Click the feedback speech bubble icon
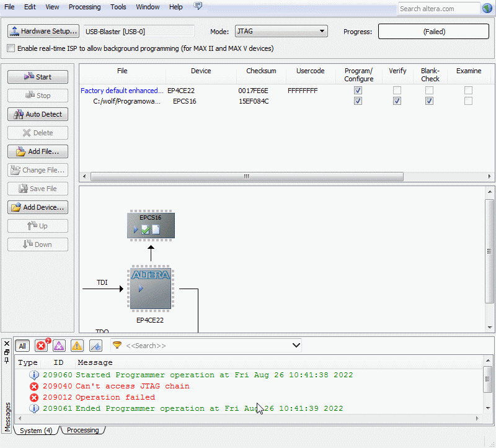This screenshot has width=496, height=448. [x=198, y=7]
